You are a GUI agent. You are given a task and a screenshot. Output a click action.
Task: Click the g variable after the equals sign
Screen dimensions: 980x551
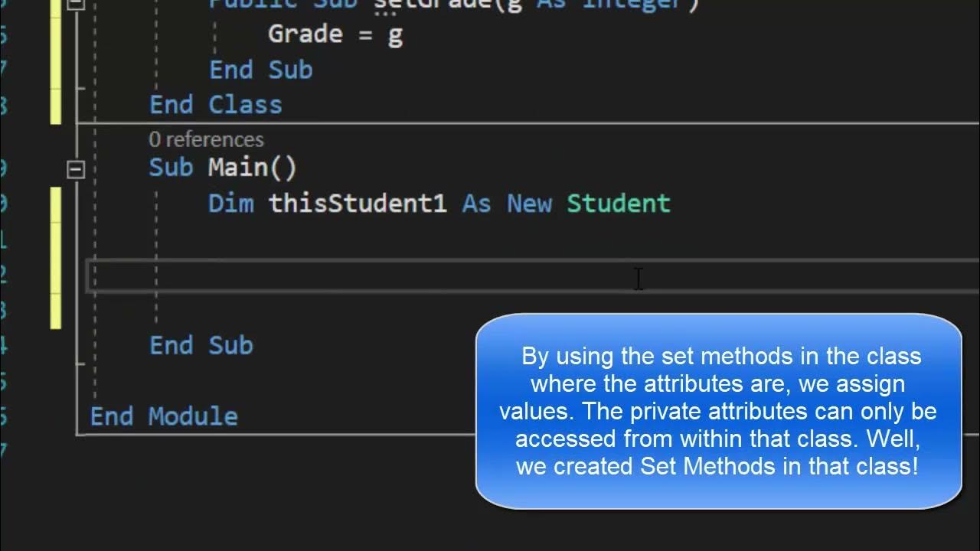395,35
